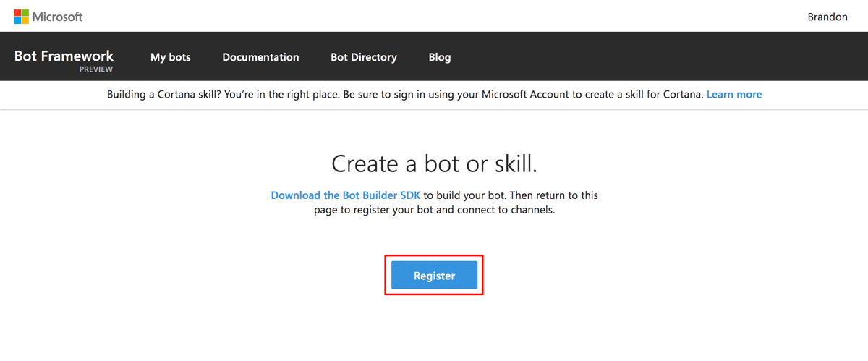The width and height of the screenshot is (868, 361).
Task: Open Download the Bot Builder SDK link
Action: (x=345, y=195)
